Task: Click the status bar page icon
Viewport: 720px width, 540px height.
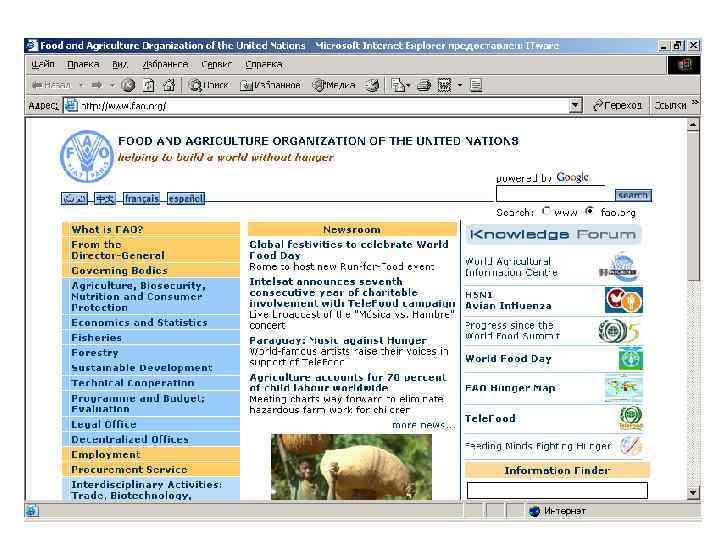Action: point(32,511)
